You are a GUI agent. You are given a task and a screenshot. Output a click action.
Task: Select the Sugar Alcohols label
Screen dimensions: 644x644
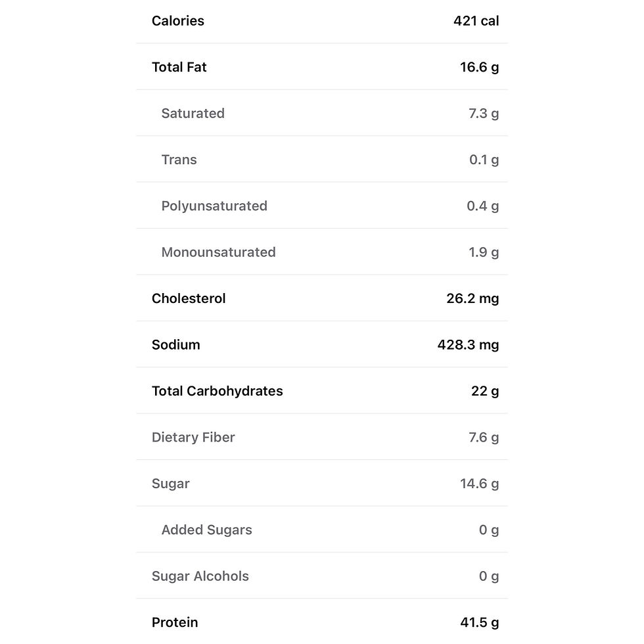coord(200,576)
